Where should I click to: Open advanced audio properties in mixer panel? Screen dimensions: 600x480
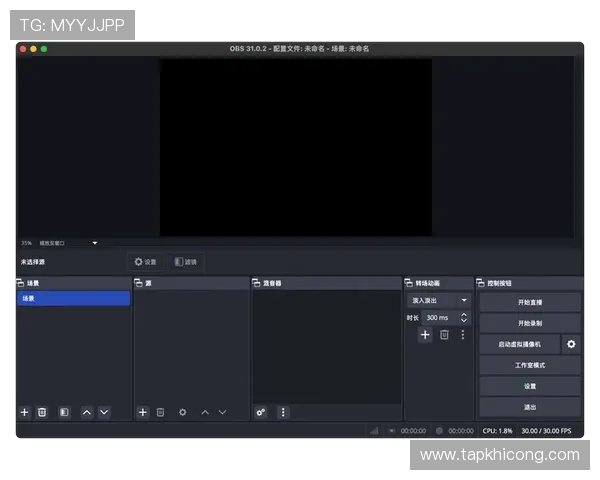(x=261, y=412)
